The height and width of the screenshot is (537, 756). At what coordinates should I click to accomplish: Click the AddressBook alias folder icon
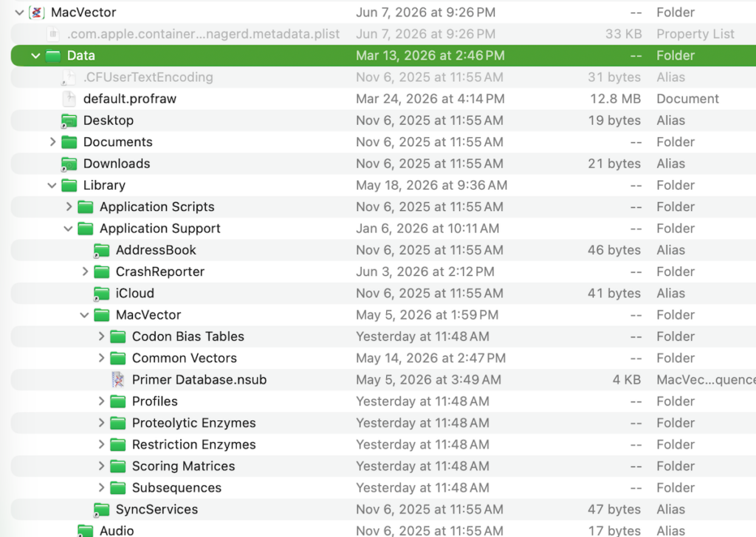[102, 251]
